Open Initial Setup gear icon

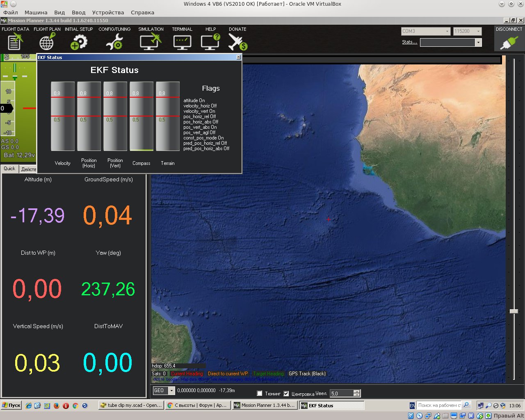(79, 41)
